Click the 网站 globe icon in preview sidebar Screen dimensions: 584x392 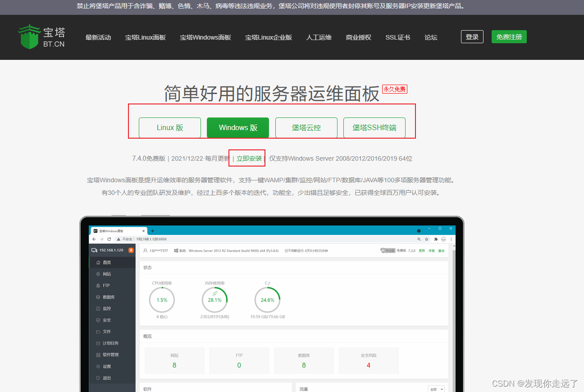[98, 274]
